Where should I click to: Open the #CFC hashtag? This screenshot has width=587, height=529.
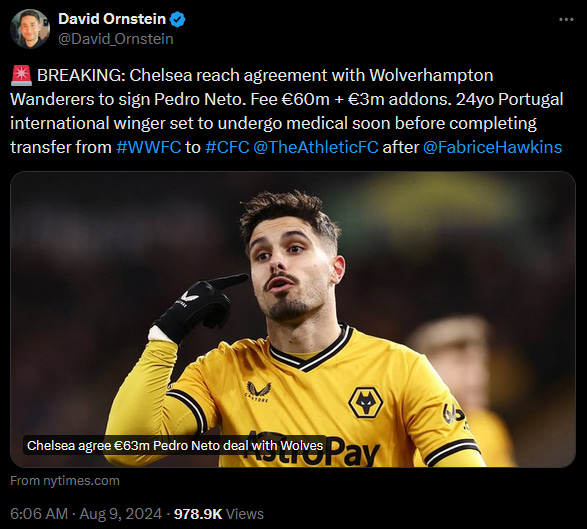pyautogui.click(x=227, y=147)
